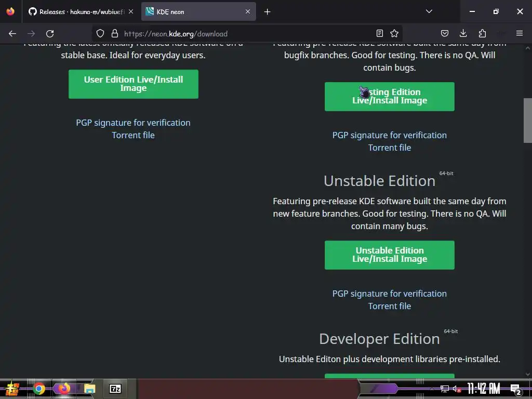Open the Downloads panel icon
Viewport: 532px width, 399px height.
click(x=463, y=33)
